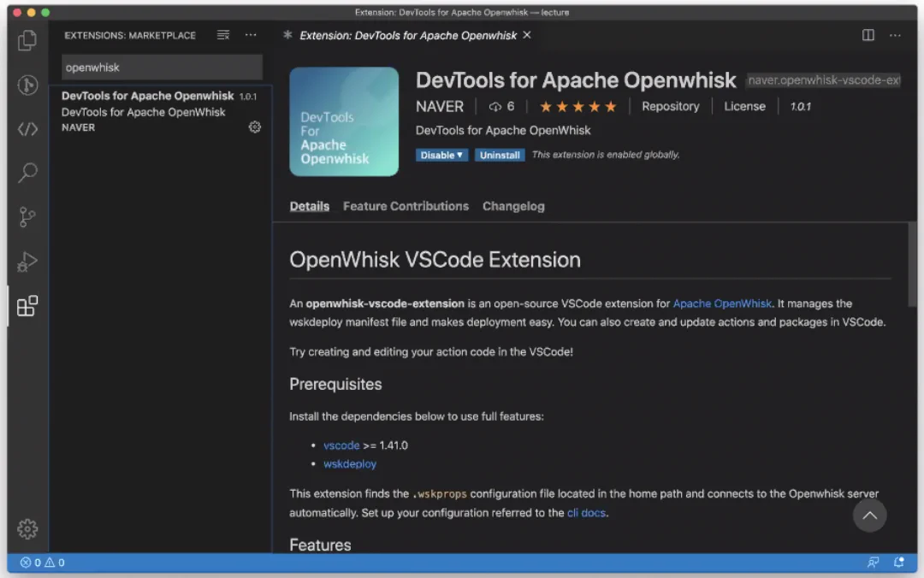Click the NAVER publisher name in header
This screenshot has width=924, height=578.
(x=440, y=107)
